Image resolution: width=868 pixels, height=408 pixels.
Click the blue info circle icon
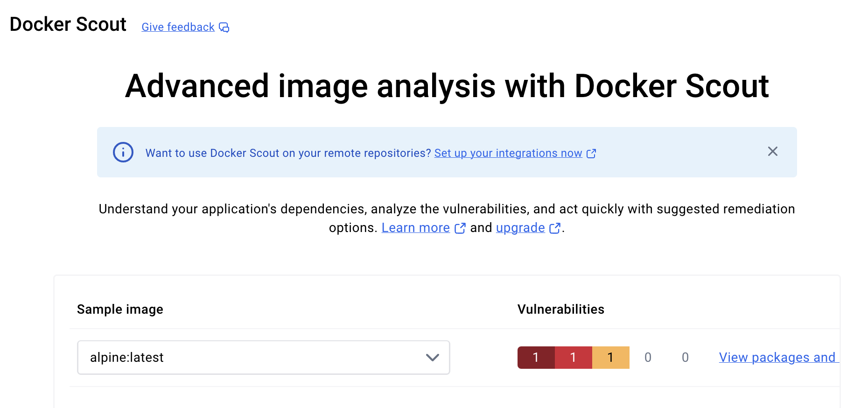(123, 152)
